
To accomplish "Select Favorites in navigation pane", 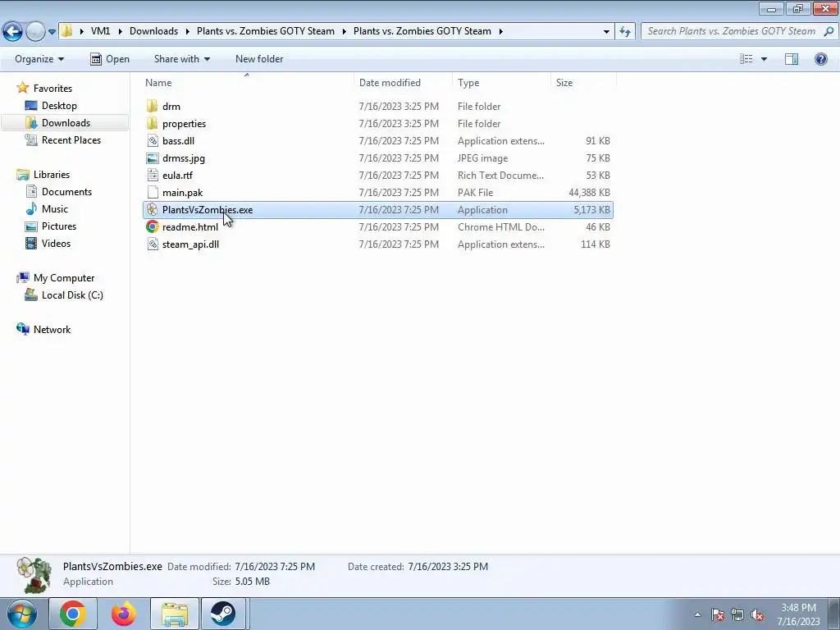I will click(x=52, y=89).
